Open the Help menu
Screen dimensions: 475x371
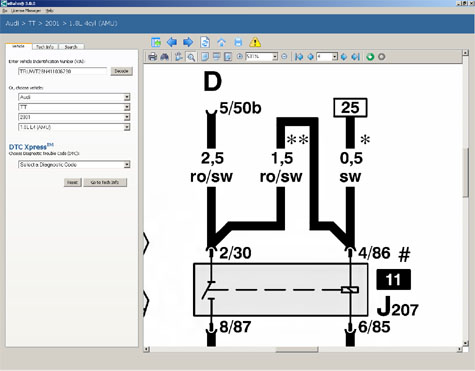(x=49, y=11)
